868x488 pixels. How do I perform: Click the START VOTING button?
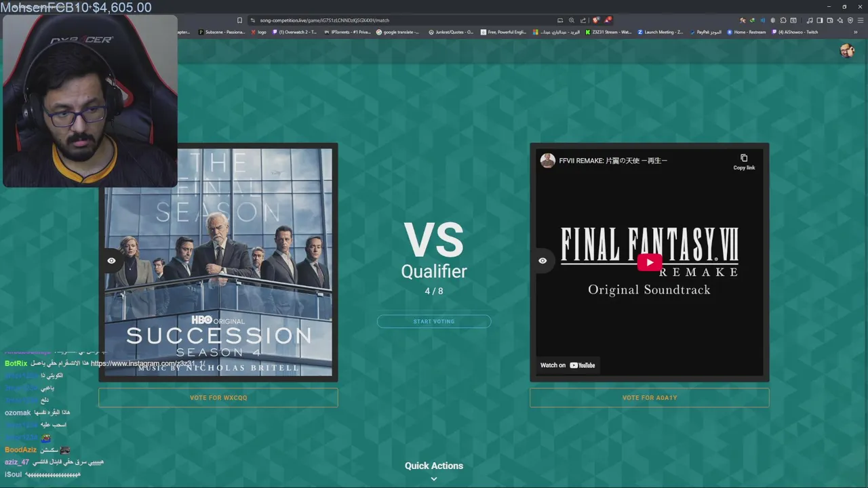pyautogui.click(x=434, y=321)
